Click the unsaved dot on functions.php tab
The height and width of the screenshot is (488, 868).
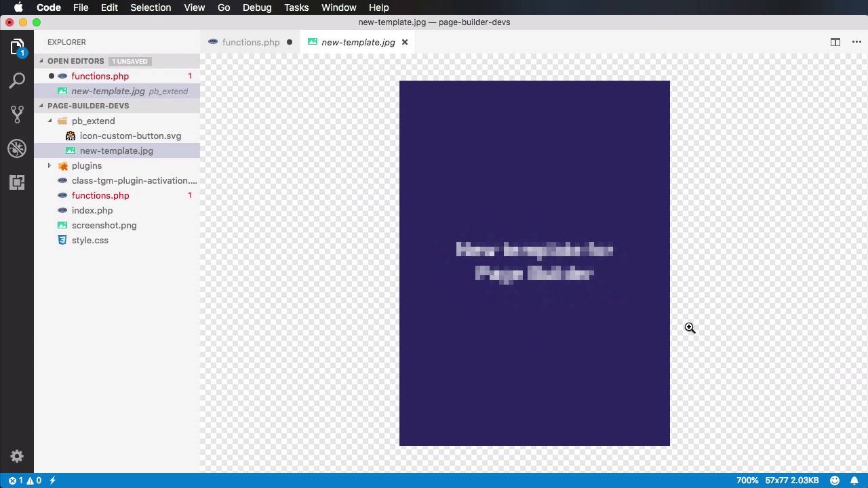(290, 42)
